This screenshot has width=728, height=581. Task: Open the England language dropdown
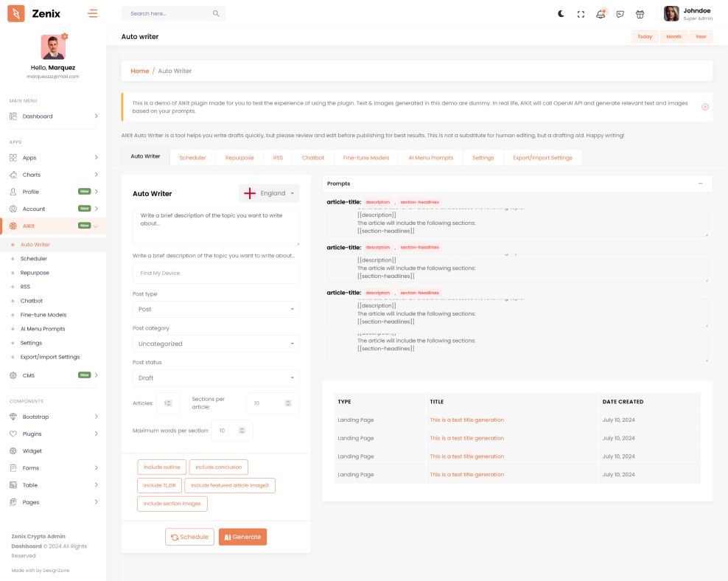pyautogui.click(x=269, y=193)
